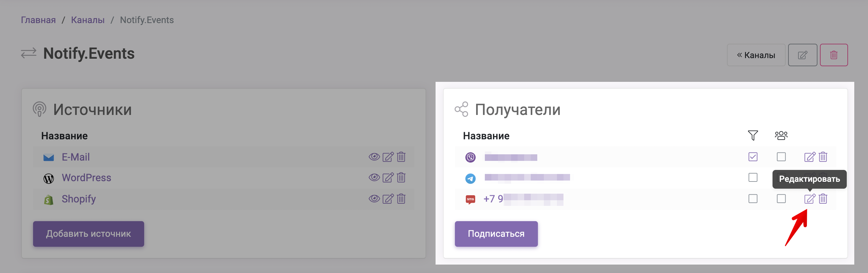Toggle group checkbox for SMS recipient
Viewport: 868px width, 273px height.
781,199
